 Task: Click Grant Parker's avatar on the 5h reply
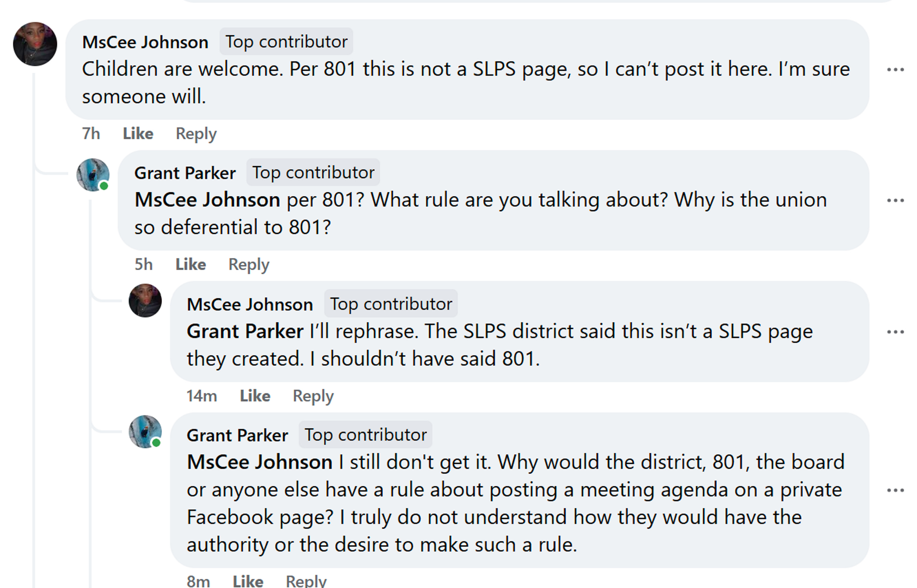point(93,175)
